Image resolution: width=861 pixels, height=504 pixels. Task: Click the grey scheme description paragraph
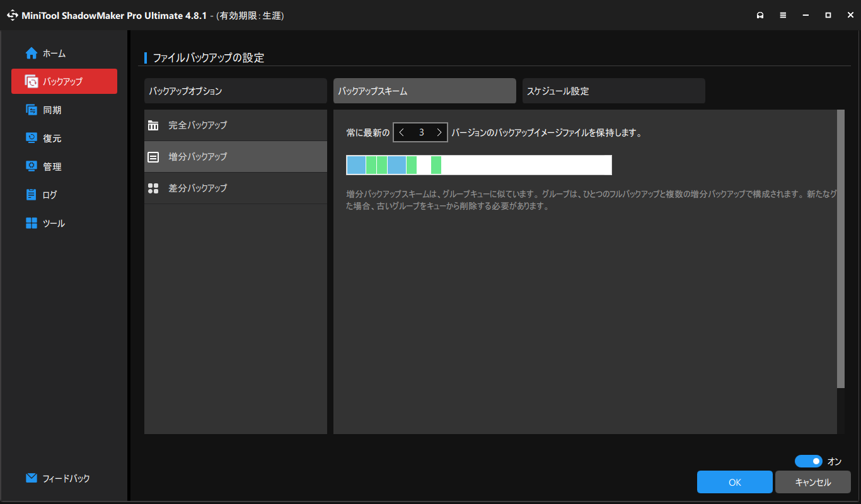click(592, 200)
